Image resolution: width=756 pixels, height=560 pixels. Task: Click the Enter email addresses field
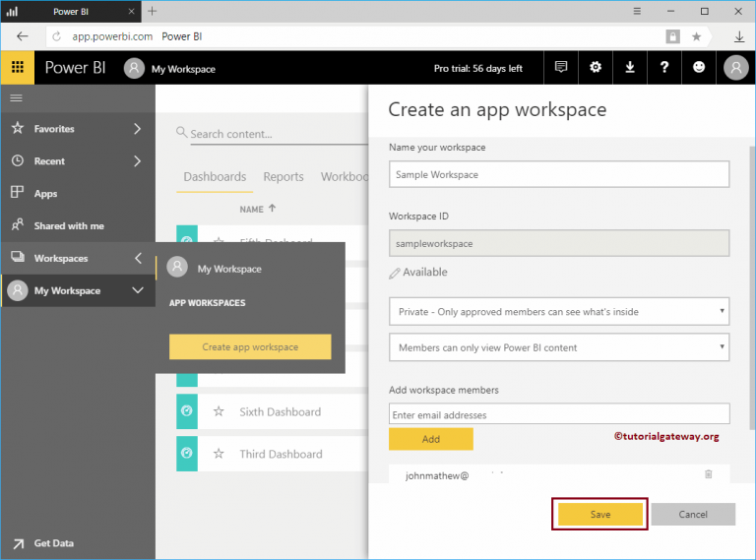coord(559,414)
